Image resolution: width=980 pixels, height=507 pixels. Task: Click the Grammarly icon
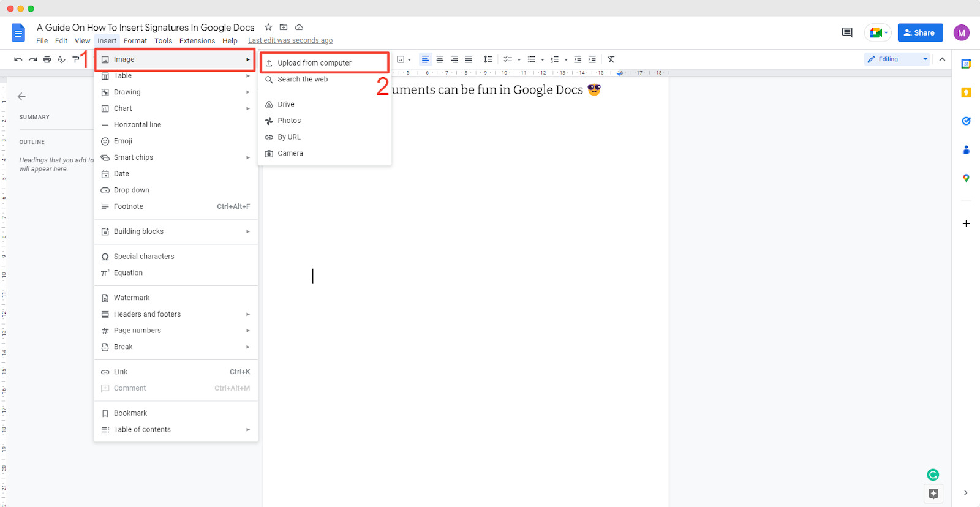pyautogui.click(x=933, y=475)
